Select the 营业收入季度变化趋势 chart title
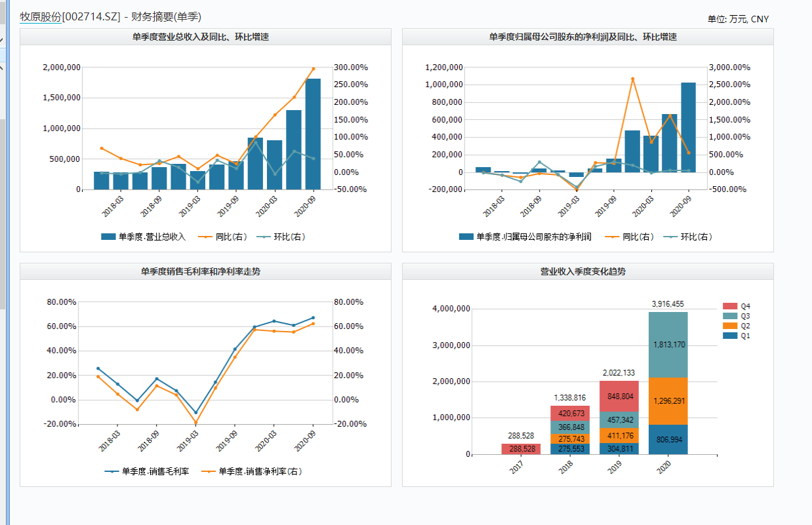This screenshot has height=525, width=812. (583, 271)
